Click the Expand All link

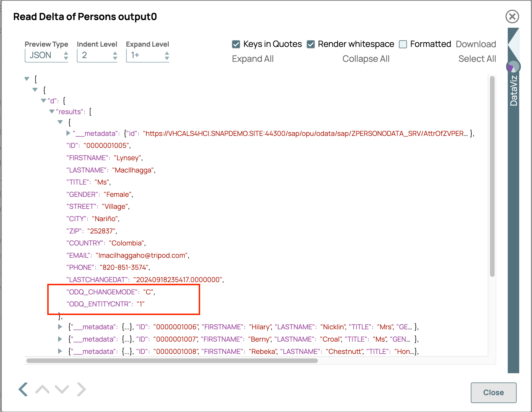tap(253, 59)
